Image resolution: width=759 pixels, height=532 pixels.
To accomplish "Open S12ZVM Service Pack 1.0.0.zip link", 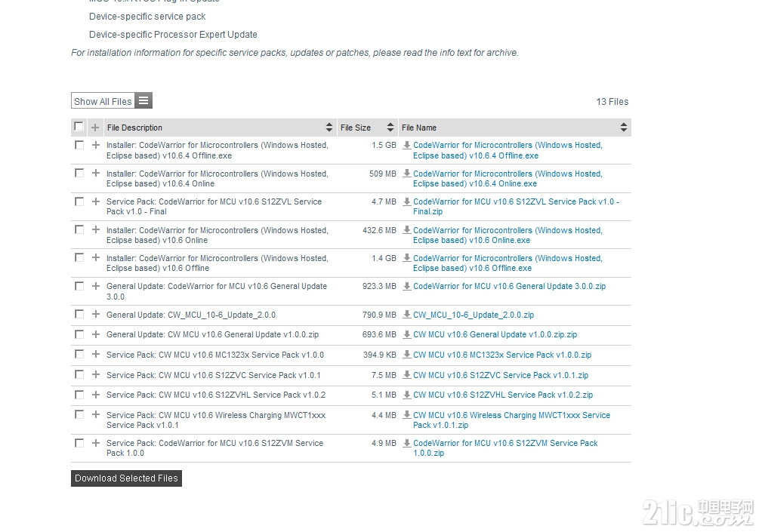I will pyautogui.click(x=505, y=447).
